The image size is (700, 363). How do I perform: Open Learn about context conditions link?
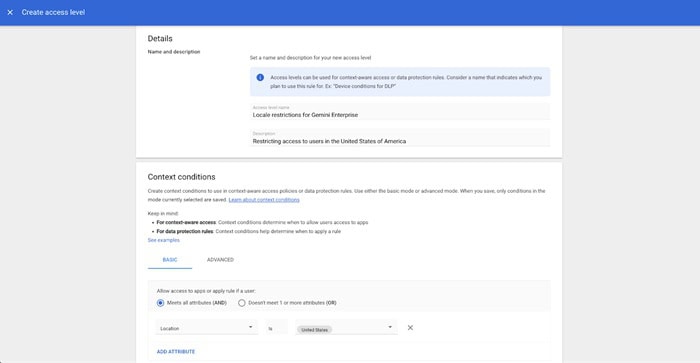click(264, 200)
